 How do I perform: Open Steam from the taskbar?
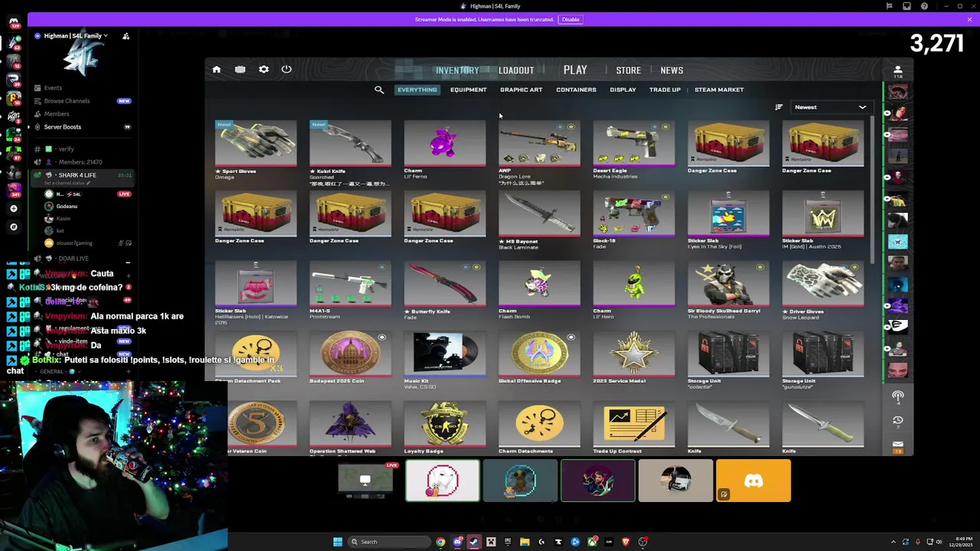coord(474,542)
